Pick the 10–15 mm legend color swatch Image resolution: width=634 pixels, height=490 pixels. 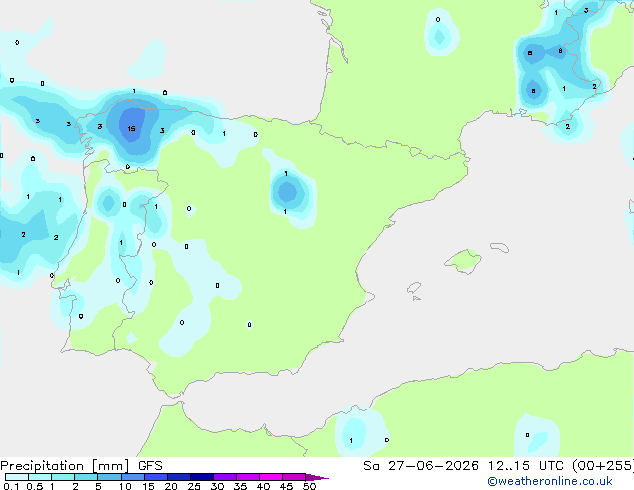(132, 477)
